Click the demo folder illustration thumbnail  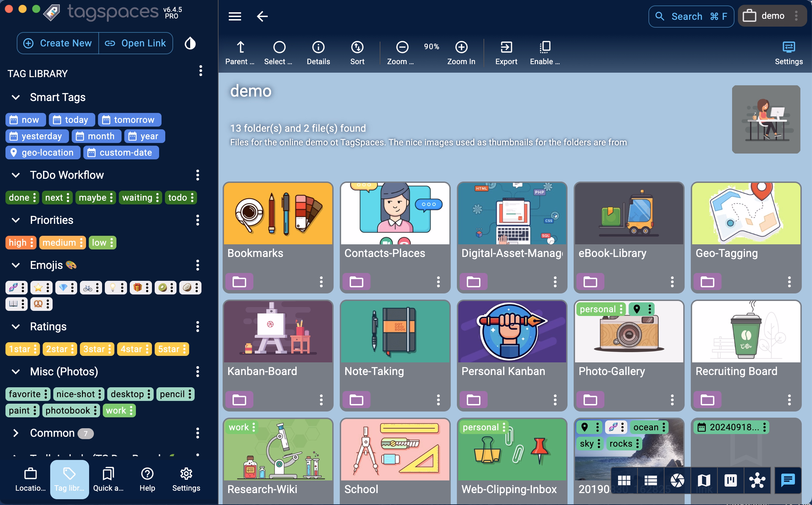point(766,119)
